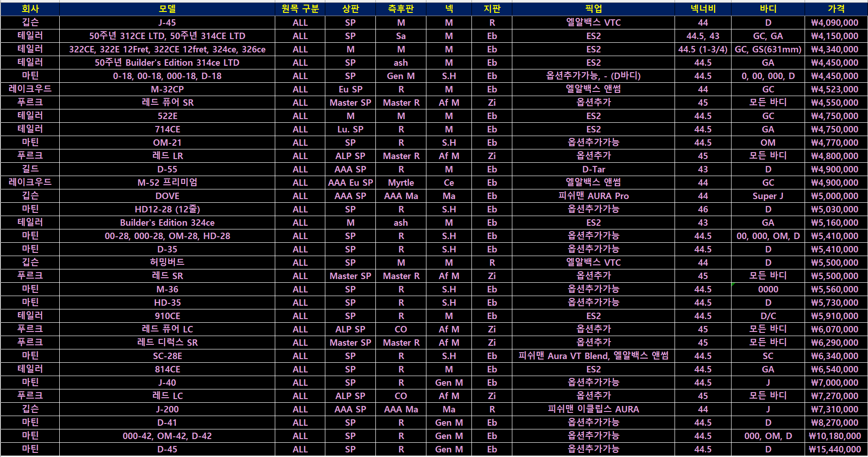Click the J-45 model cell
The width and height of the screenshot is (868, 457).
point(167,23)
